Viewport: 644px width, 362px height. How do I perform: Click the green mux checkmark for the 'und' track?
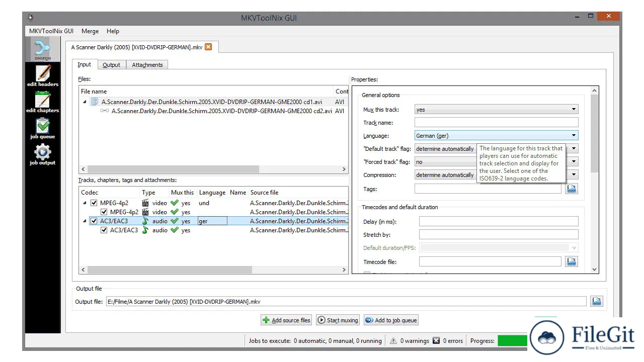175,203
